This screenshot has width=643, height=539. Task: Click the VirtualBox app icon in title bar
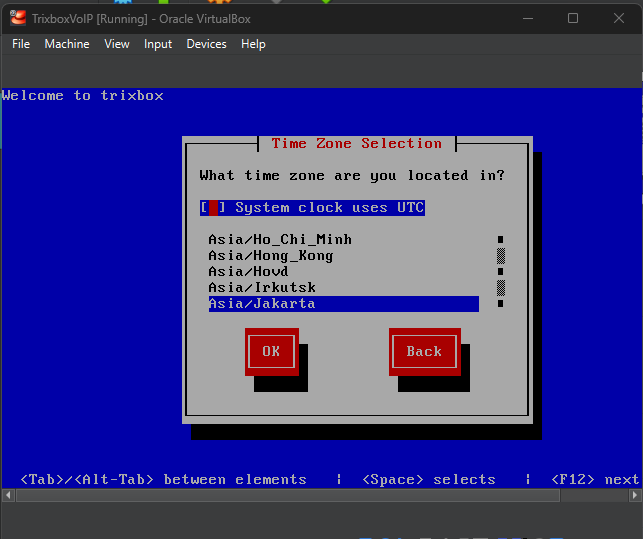(18, 18)
